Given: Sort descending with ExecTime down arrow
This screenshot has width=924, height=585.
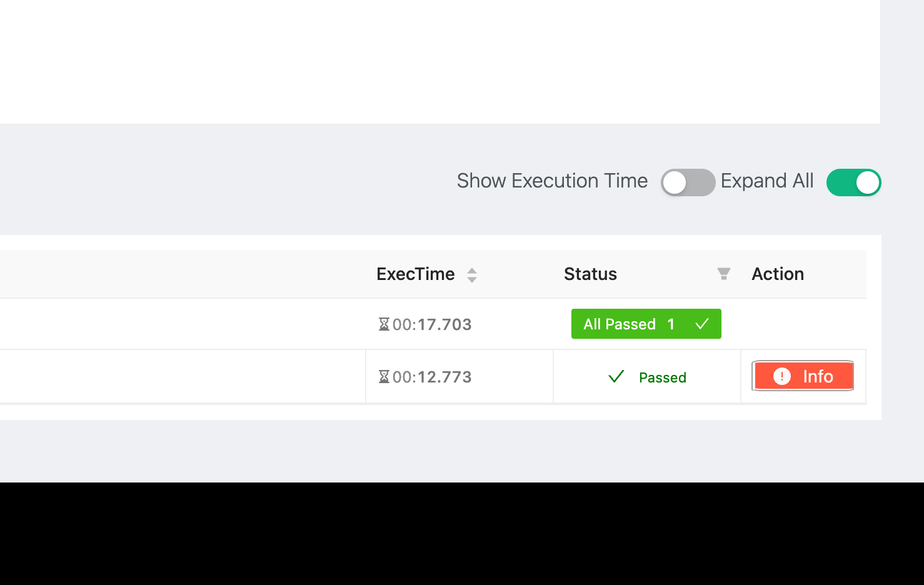Looking at the screenshot, I should pyautogui.click(x=472, y=279).
